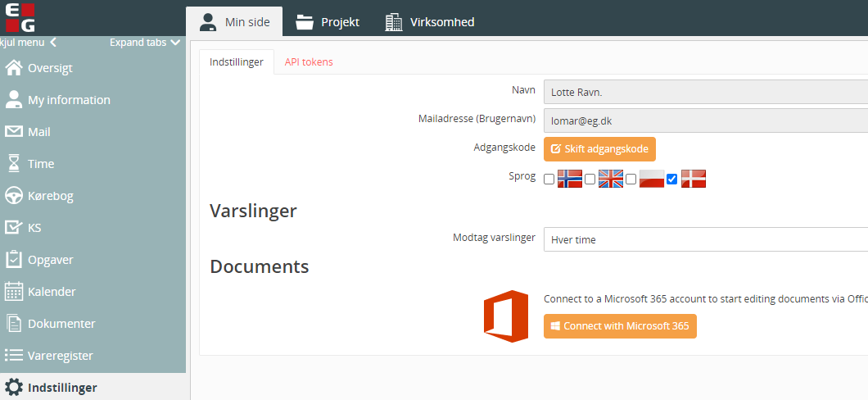Open the Virksomhed top tab
868x400 pixels.
(x=430, y=22)
